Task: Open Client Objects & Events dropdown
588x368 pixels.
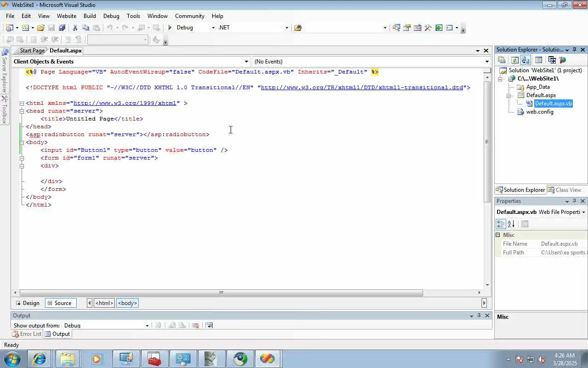Action: tap(246, 62)
